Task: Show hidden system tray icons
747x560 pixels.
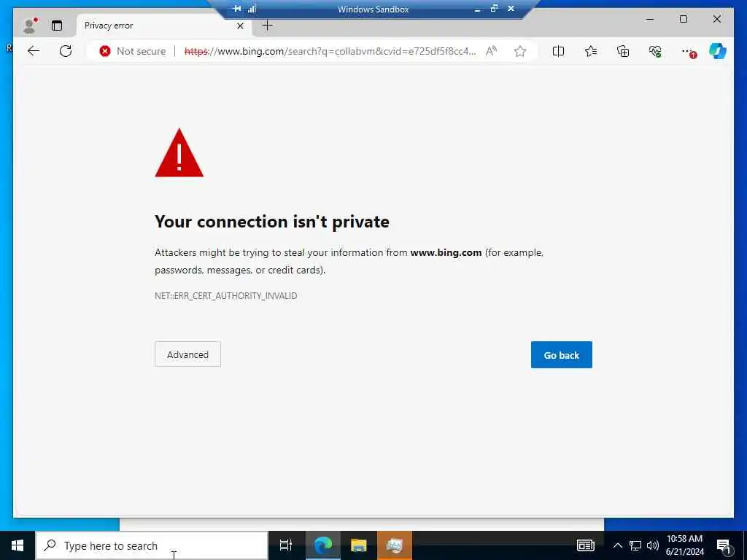Action: (617, 545)
